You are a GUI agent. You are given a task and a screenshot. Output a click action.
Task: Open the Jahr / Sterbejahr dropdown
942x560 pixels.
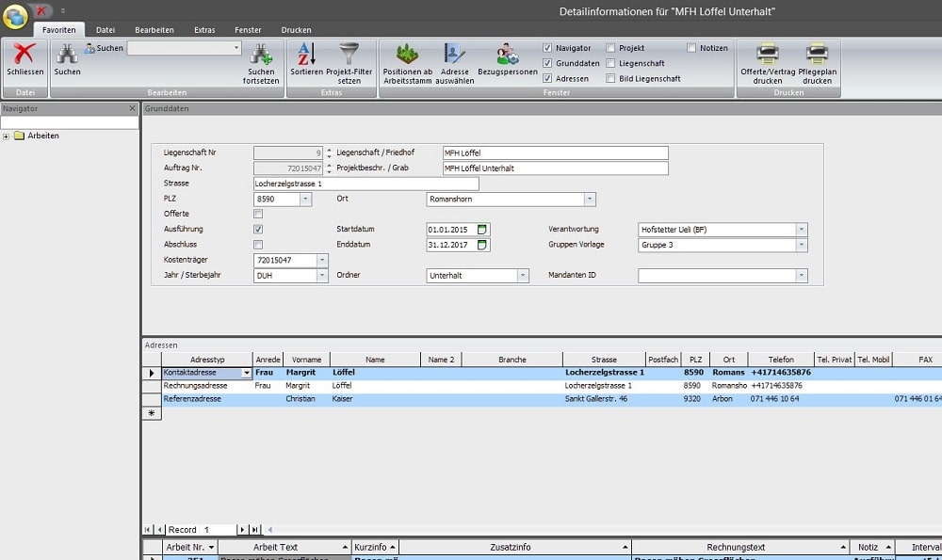click(x=322, y=276)
